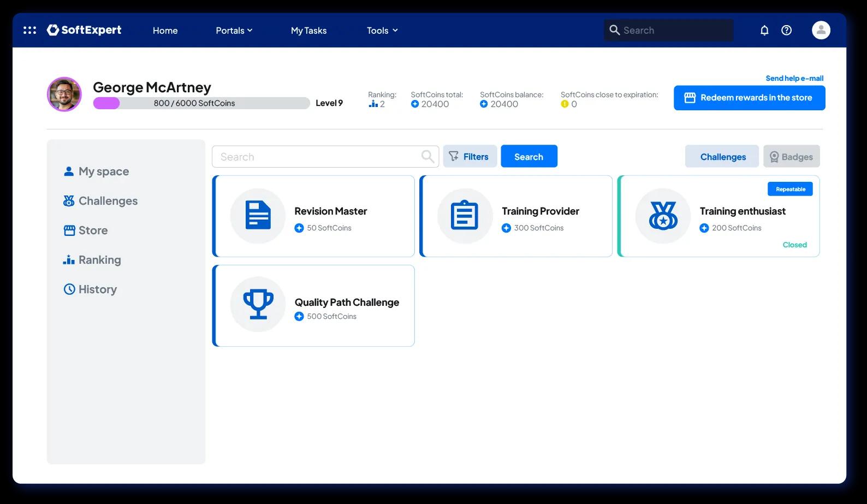
Task: Click the Filters button
Action: (470, 157)
